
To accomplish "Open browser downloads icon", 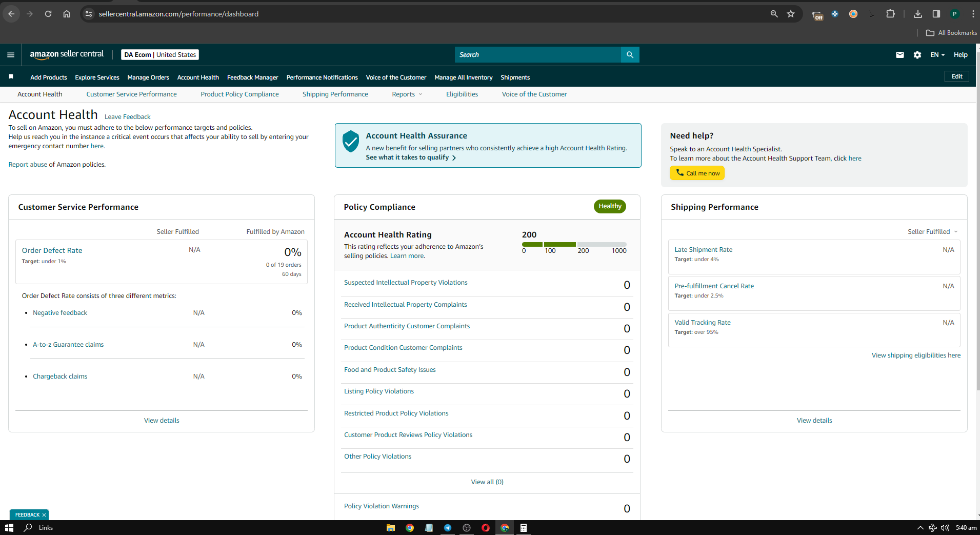I will tap(918, 14).
